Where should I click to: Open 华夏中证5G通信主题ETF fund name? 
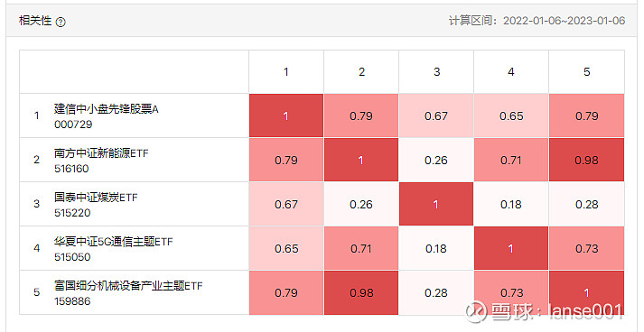click(x=114, y=242)
